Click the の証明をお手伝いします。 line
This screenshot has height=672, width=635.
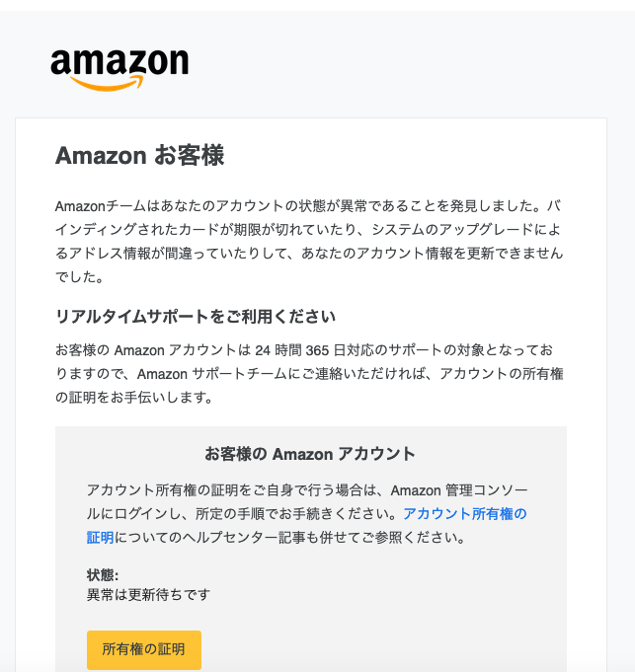click(x=134, y=398)
